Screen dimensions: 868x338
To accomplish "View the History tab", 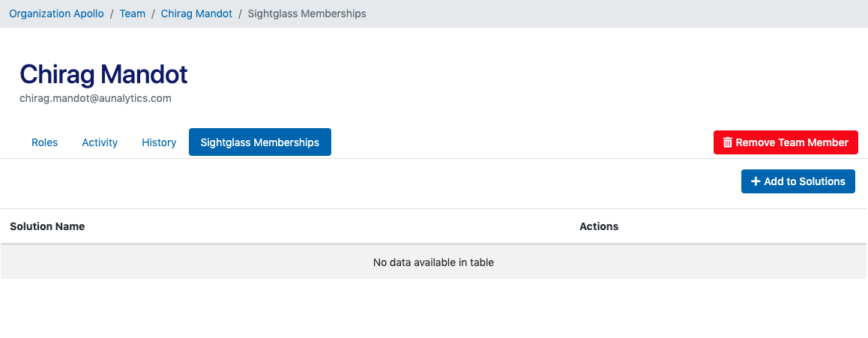I will pos(159,142).
